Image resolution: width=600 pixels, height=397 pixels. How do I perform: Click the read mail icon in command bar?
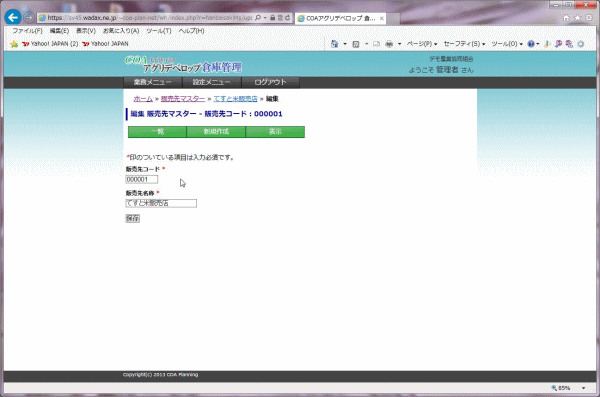click(x=377, y=44)
